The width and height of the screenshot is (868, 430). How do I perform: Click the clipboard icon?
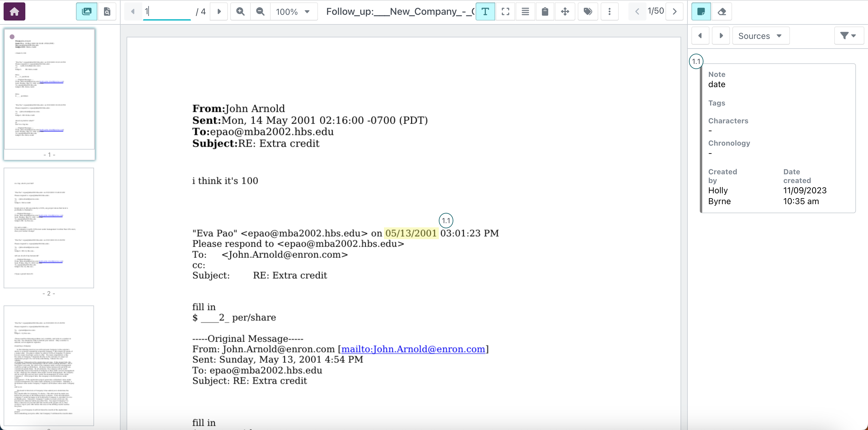point(545,11)
